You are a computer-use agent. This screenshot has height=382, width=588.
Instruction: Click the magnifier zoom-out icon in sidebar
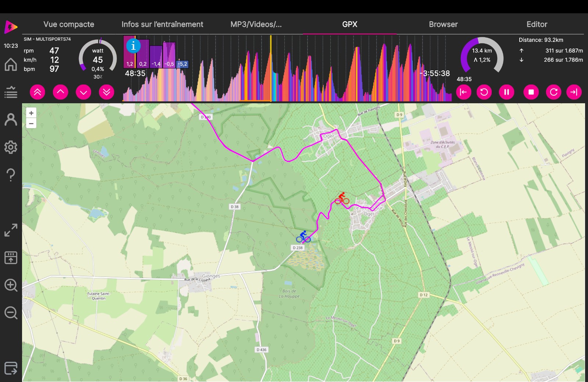tap(11, 313)
